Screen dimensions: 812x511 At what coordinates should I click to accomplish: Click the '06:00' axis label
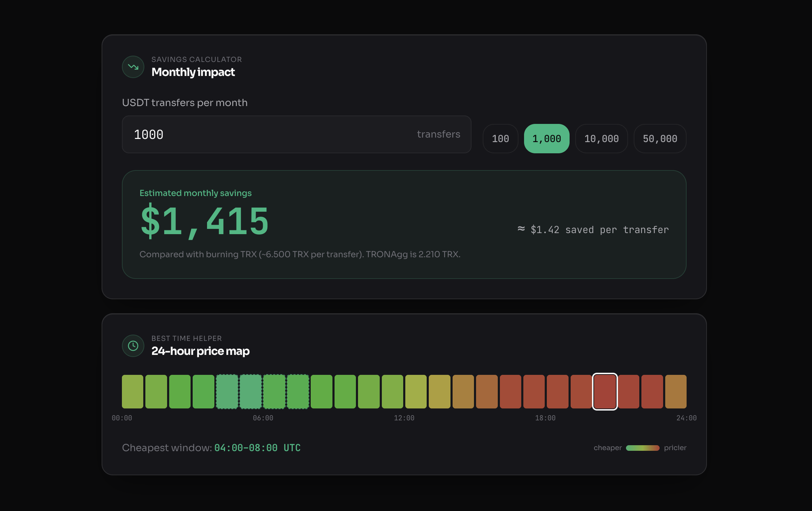click(x=263, y=418)
